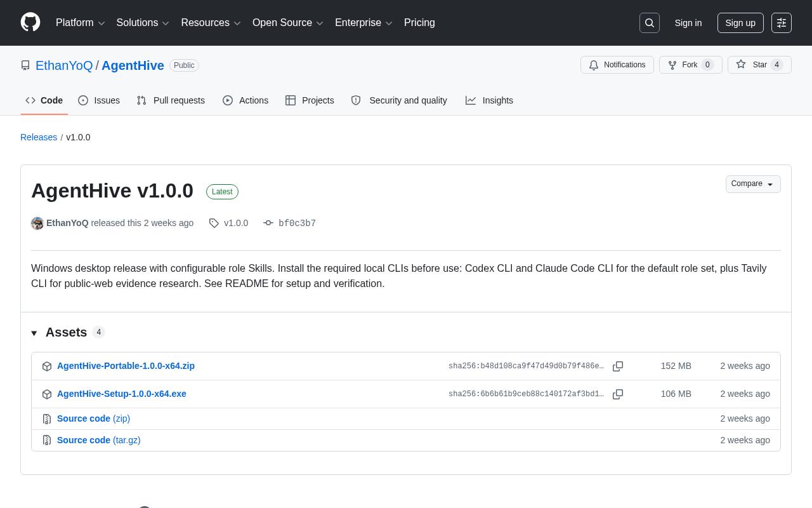This screenshot has height=508, width=812.
Task: Click the 152 MB file size
Action: click(x=676, y=366)
